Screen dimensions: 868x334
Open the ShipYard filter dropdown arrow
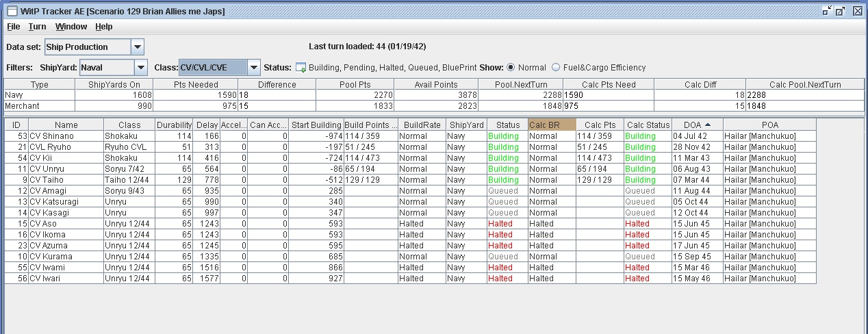tap(141, 68)
